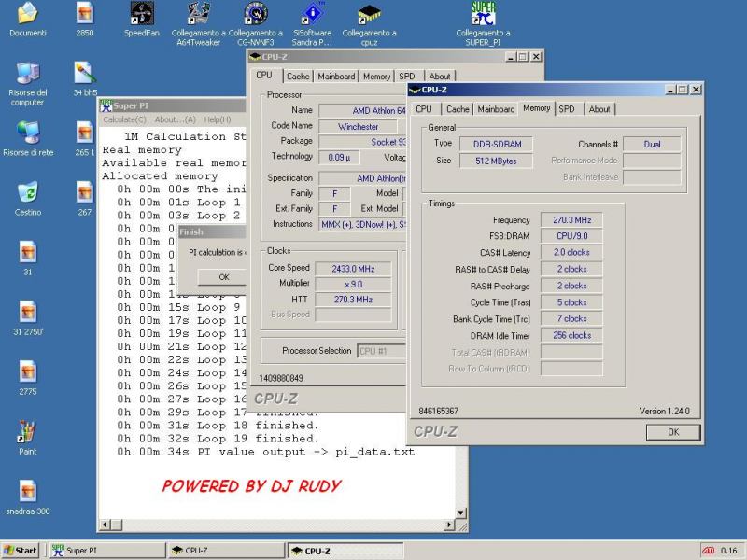Viewport: 747px width, 560px height.
Task: Launch the Paint desktop shortcut
Action: pos(28,431)
